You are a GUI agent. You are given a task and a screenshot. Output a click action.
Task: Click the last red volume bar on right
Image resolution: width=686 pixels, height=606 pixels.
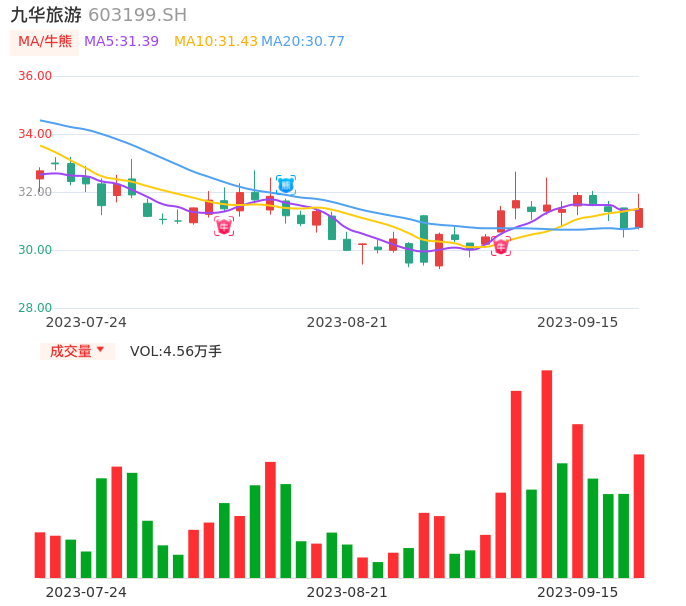tap(639, 516)
